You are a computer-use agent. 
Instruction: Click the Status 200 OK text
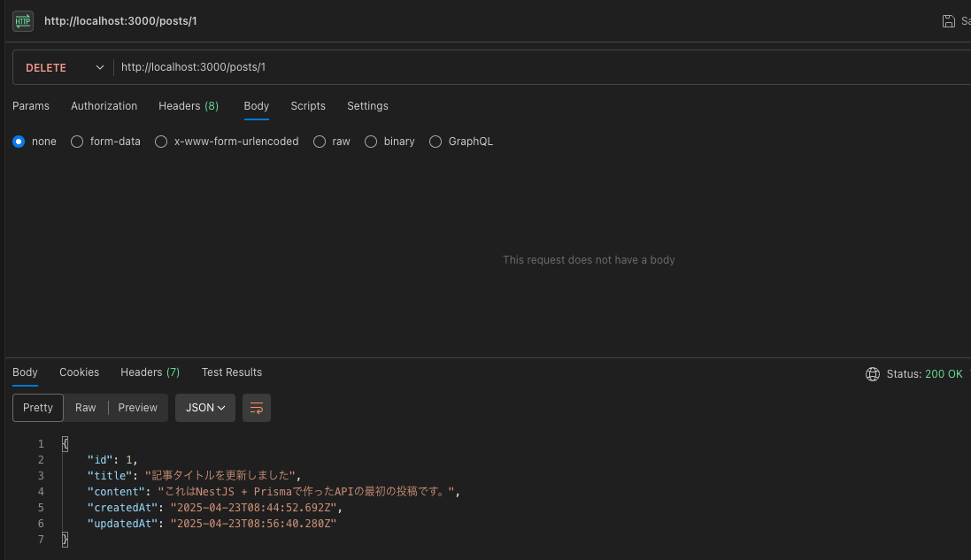pyautogui.click(x=925, y=373)
